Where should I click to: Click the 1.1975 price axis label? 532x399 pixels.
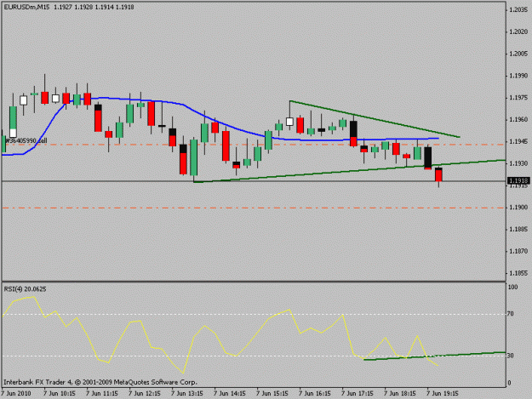(x=518, y=98)
